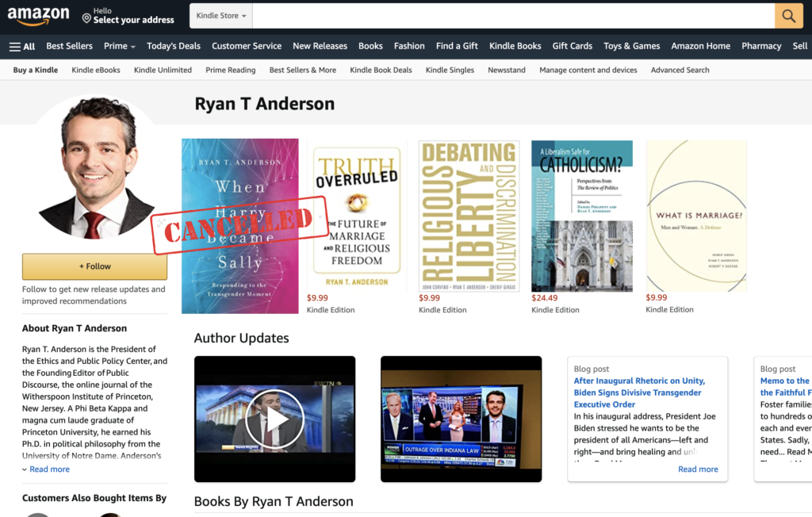
Task: Click Kindle Edition under Truth Overruled
Action: coord(331,310)
